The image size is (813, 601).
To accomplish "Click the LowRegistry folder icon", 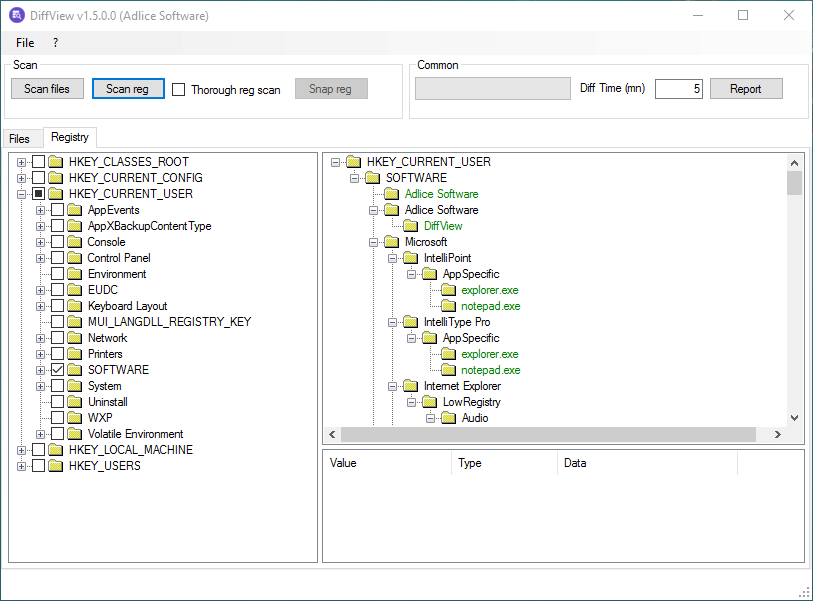I will [429, 402].
